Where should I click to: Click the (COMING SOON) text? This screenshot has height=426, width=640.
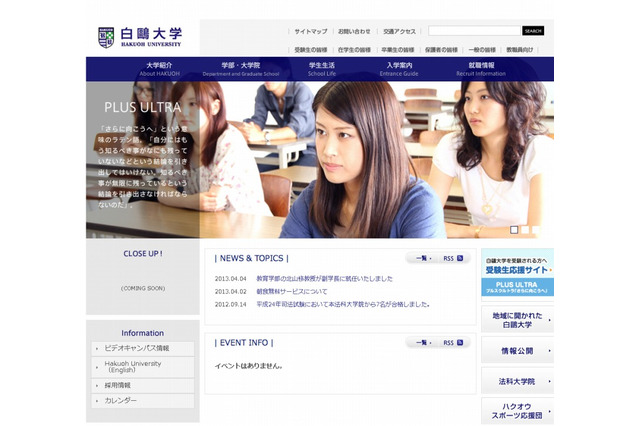point(143,288)
